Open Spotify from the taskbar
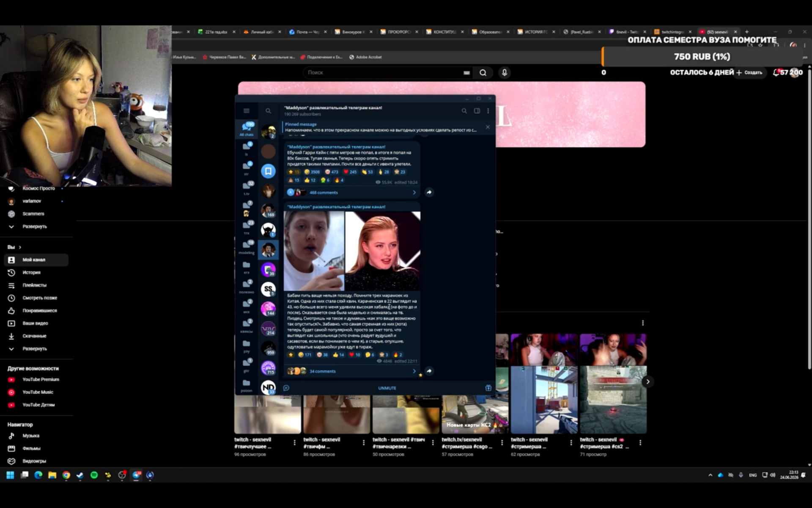The image size is (812, 508). pyautogui.click(x=94, y=475)
